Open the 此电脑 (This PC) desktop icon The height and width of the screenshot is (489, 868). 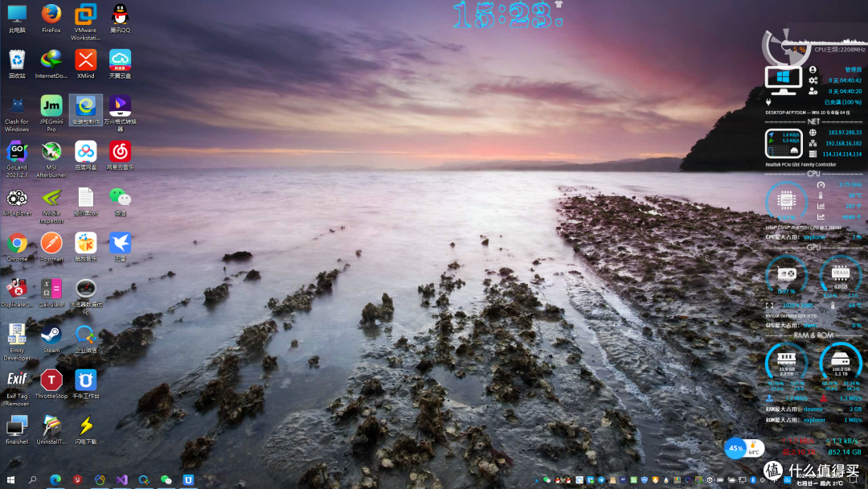click(x=17, y=18)
